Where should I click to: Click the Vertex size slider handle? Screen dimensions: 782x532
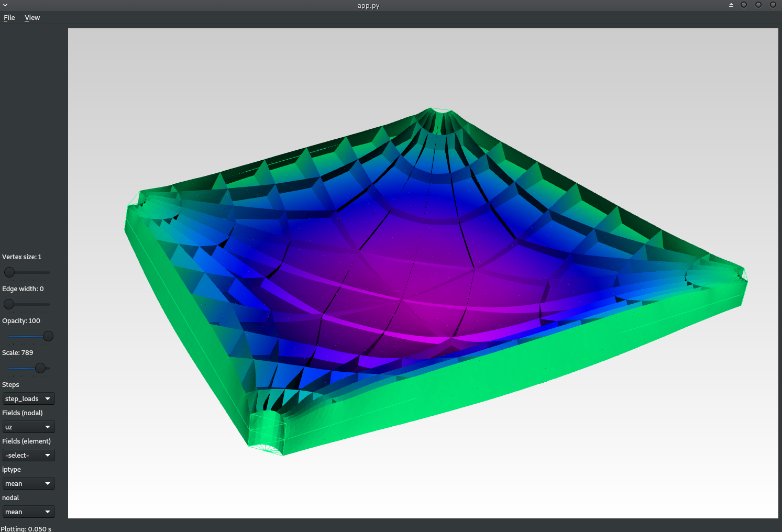[x=9, y=272]
